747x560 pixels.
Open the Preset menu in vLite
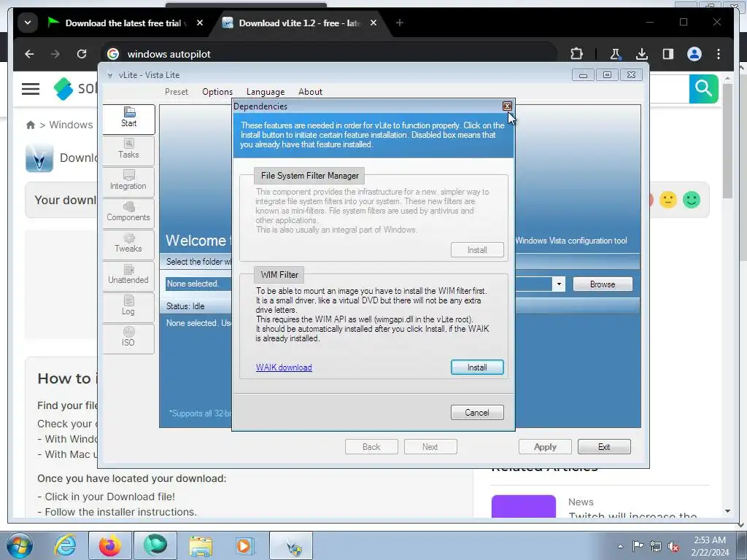click(177, 92)
